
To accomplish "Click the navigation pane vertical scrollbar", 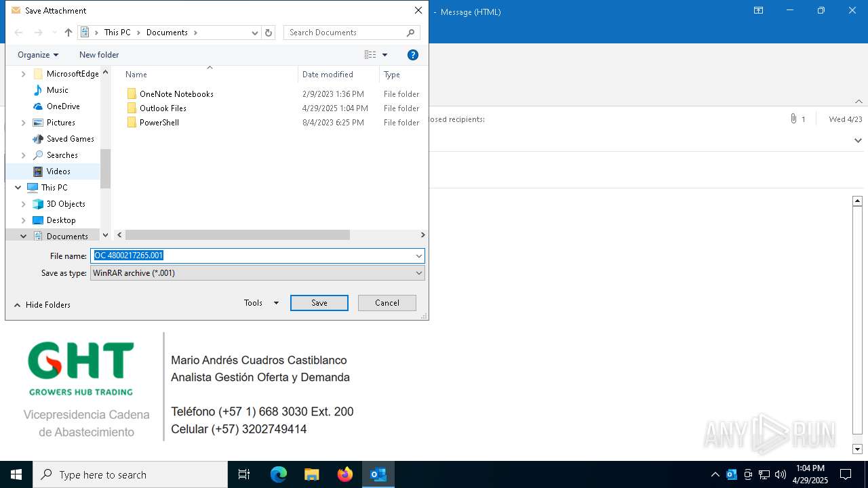I will (105, 168).
